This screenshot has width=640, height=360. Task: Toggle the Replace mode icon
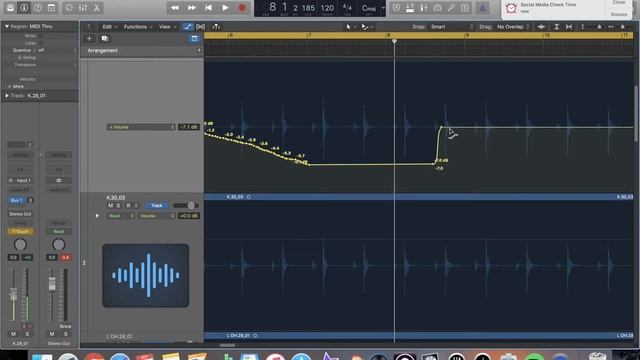(x=396, y=8)
